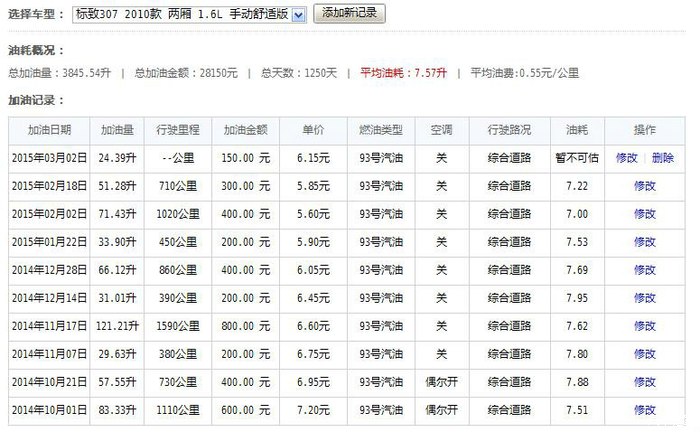Click the 油耗 column header

tap(577, 130)
